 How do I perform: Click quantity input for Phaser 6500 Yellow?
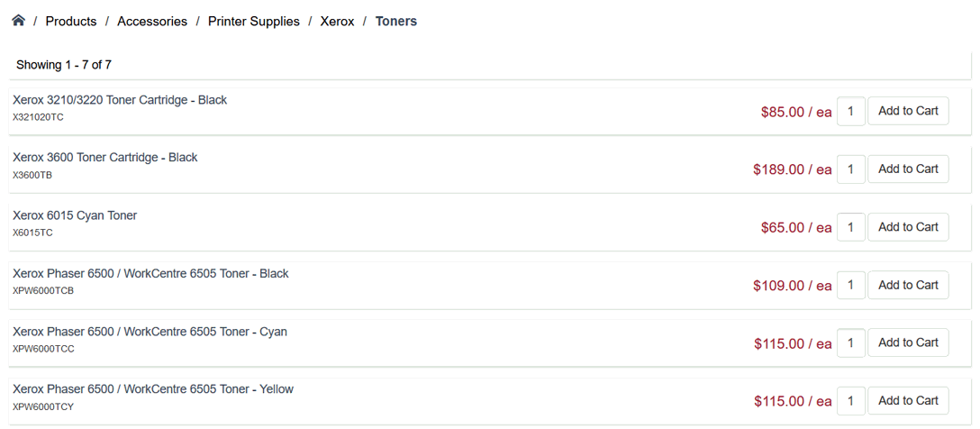coord(851,401)
